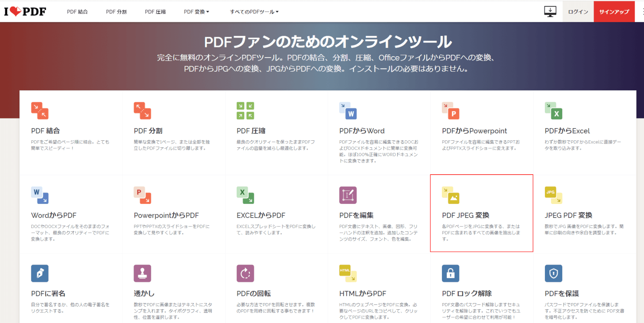644x323 pixels.
Task: Click the PDFからExcel card title
Action: [x=567, y=131]
